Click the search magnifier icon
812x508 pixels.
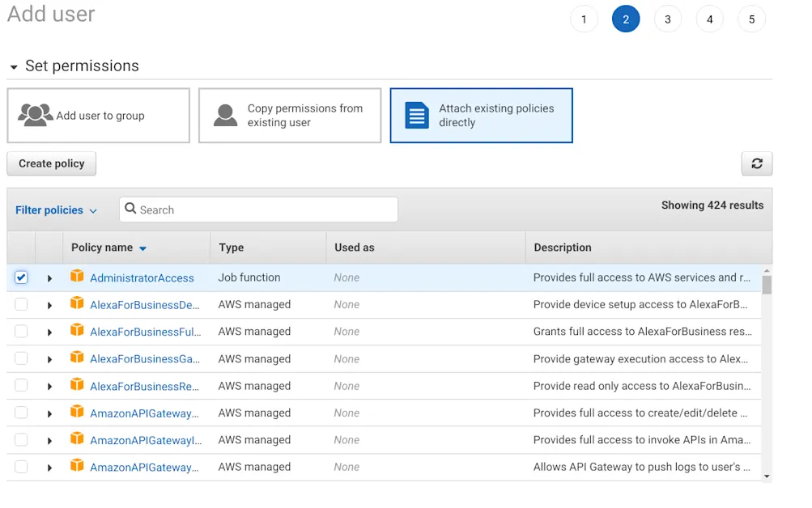130,210
